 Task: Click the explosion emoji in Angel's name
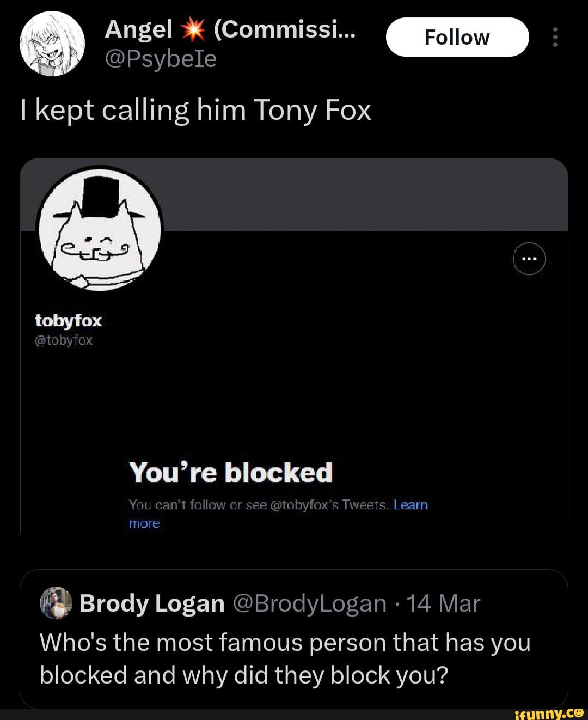(193, 29)
